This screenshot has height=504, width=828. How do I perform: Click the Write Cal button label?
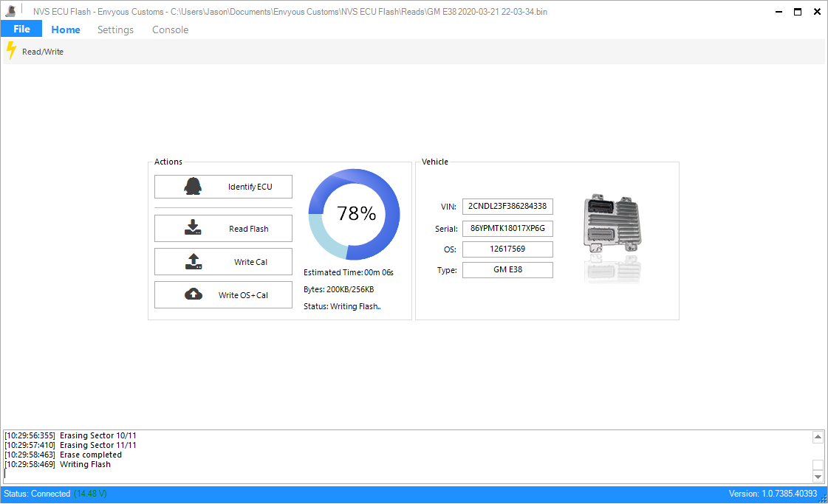coord(251,262)
